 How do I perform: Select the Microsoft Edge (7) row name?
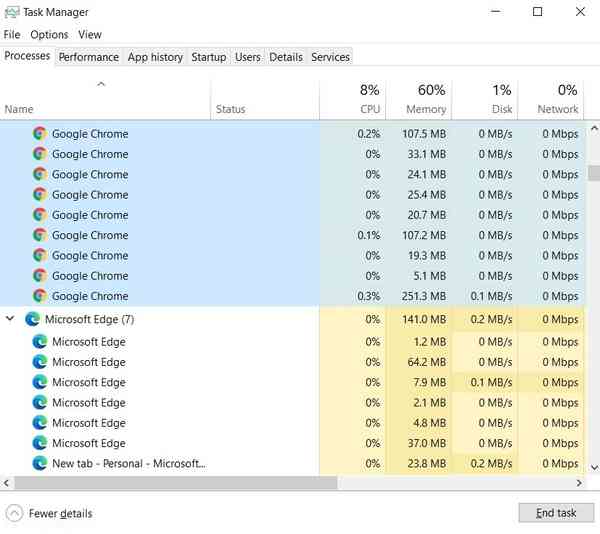pyautogui.click(x=90, y=319)
